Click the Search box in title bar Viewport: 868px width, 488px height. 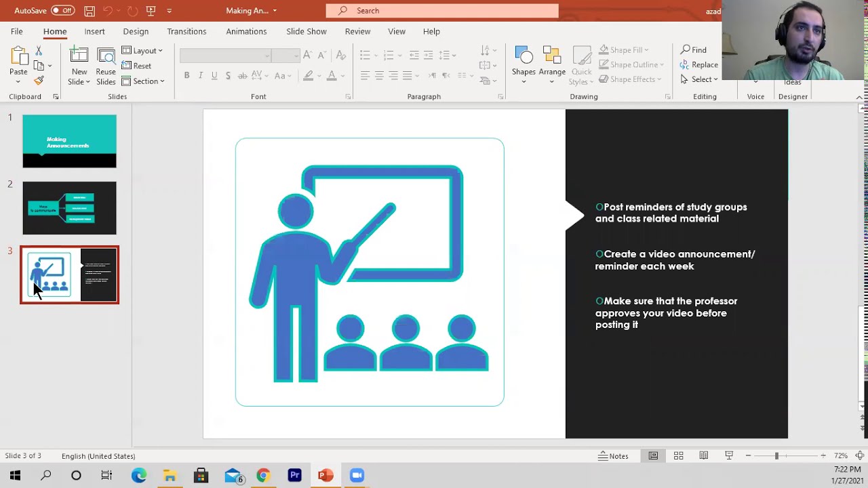442,10
